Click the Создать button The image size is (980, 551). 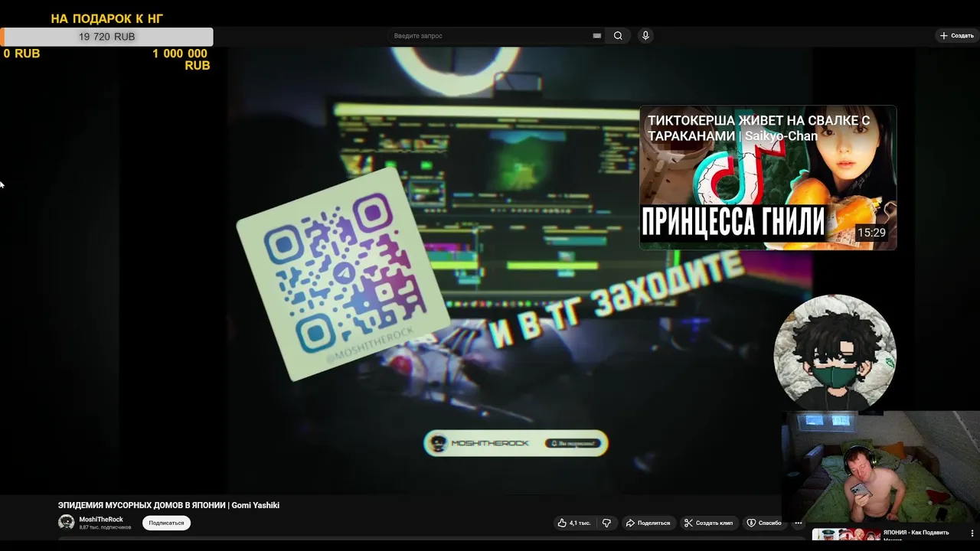(956, 36)
